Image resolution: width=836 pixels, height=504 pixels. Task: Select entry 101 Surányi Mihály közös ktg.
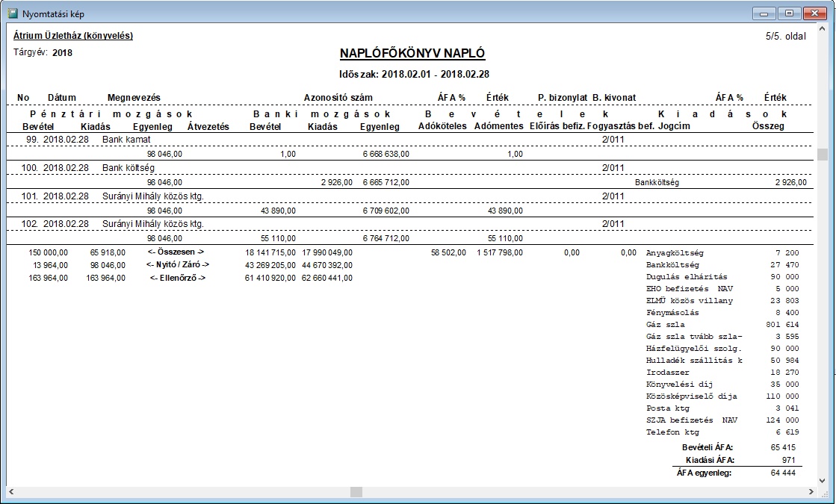(152, 196)
